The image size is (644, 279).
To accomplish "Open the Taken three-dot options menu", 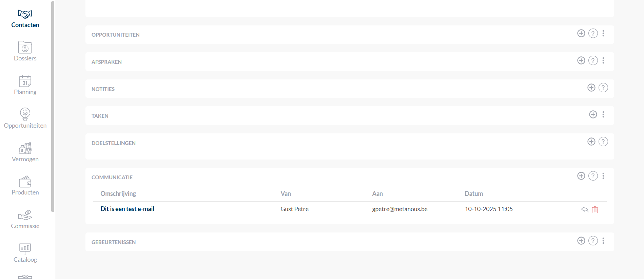I will click(603, 114).
